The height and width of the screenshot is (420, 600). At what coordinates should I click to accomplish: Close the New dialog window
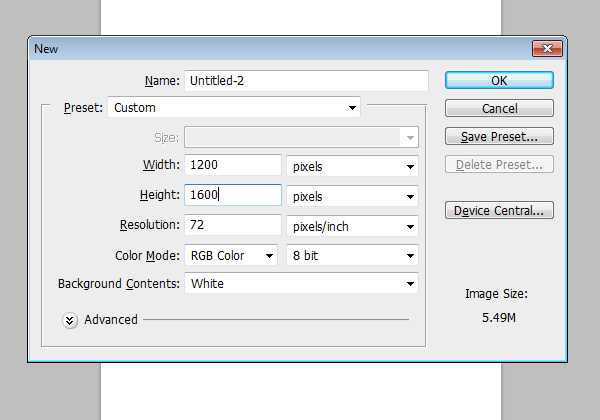[547, 48]
